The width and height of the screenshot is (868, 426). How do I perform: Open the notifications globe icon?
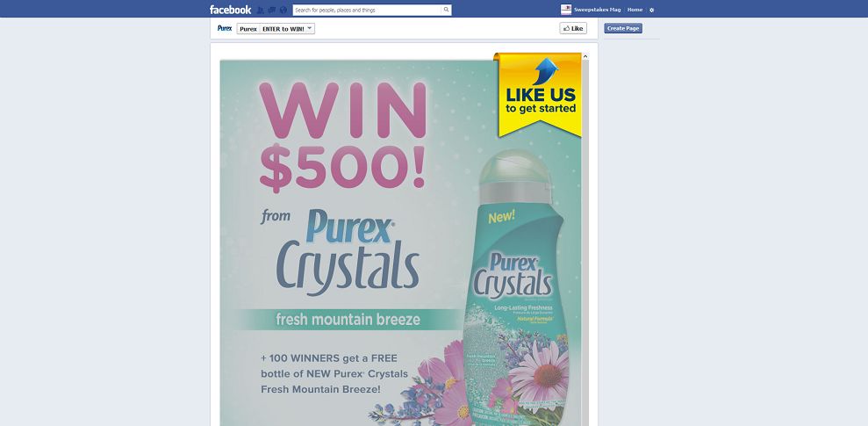pyautogui.click(x=283, y=10)
